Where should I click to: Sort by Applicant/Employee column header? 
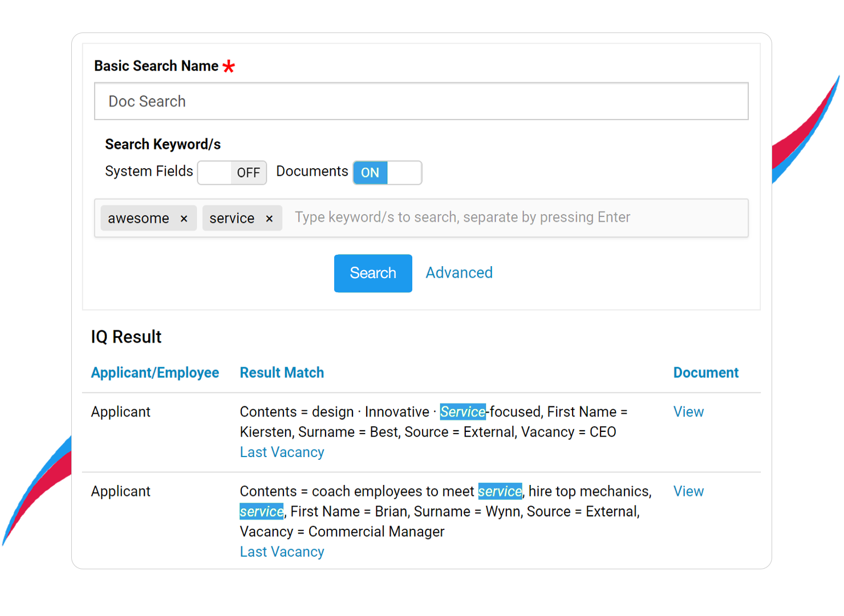tap(155, 373)
